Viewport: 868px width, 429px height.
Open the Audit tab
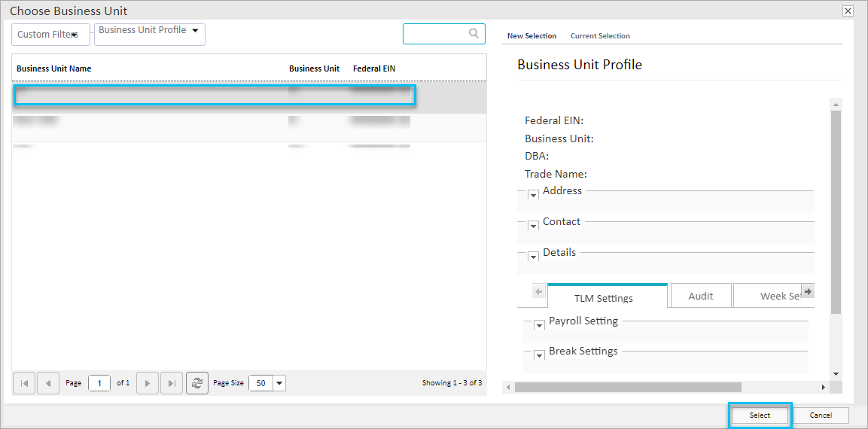[701, 296]
